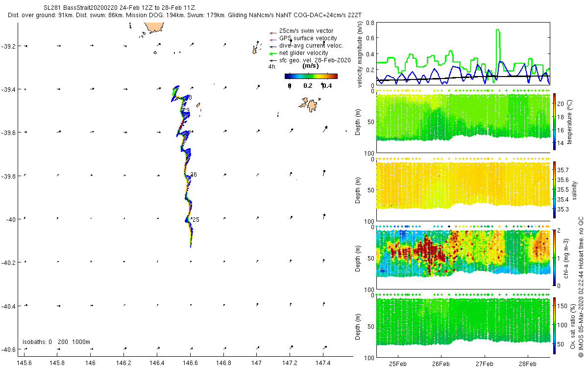Click longitude label "147.4"

click(323, 363)
